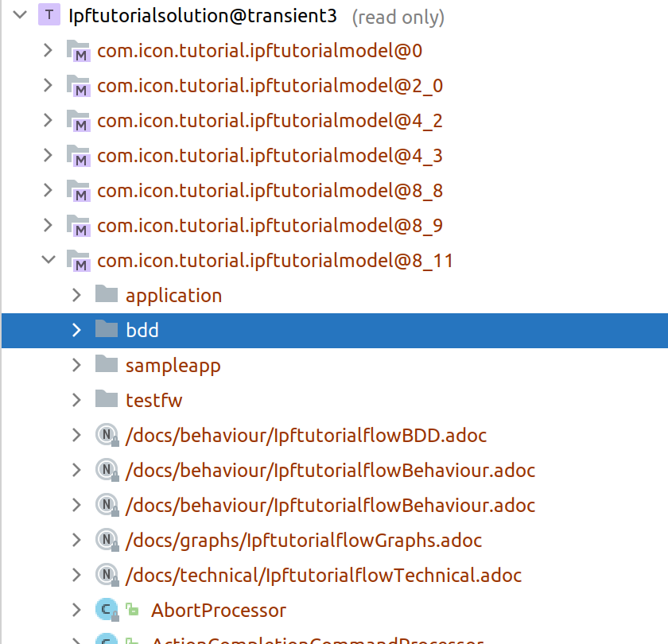This screenshot has width=668, height=644.
Task: Expand the sampleapp folder
Action: tap(76, 365)
